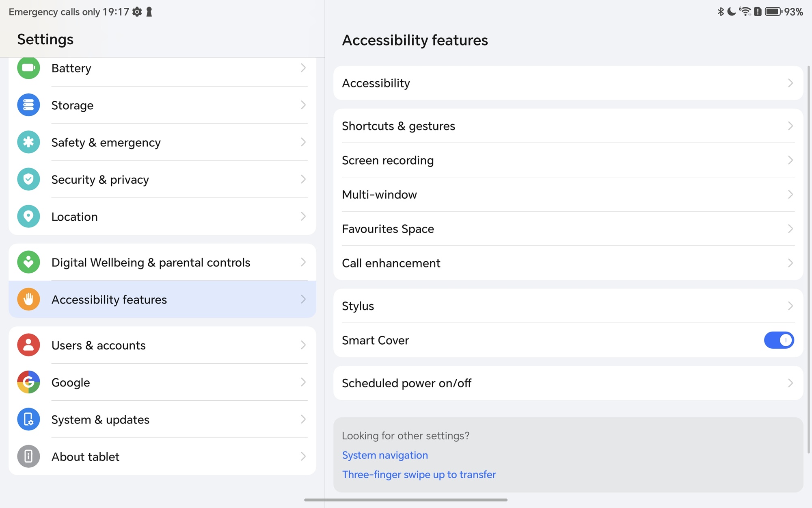Viewport: 812px width, 508px height.
Task: Tap the green Battery icon
Action: coord(28,68)
